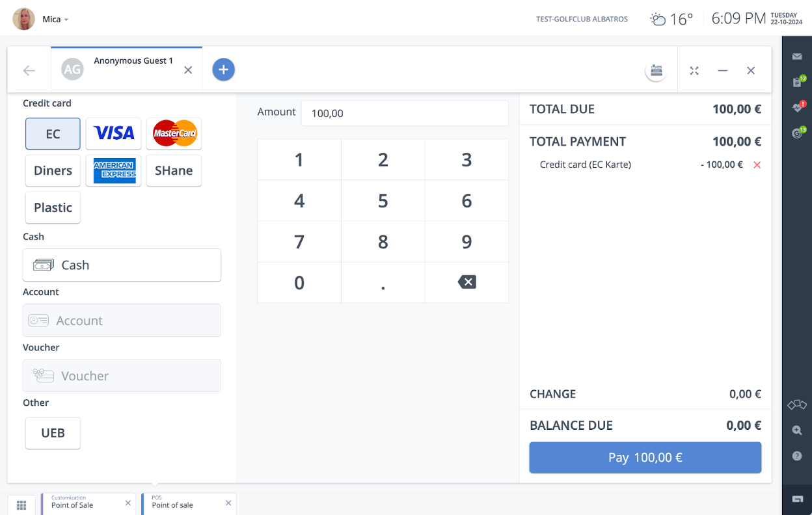The image size is (812, 515).
Task: Click the magnifier search icon in sidebar
Action: (797, 430)
